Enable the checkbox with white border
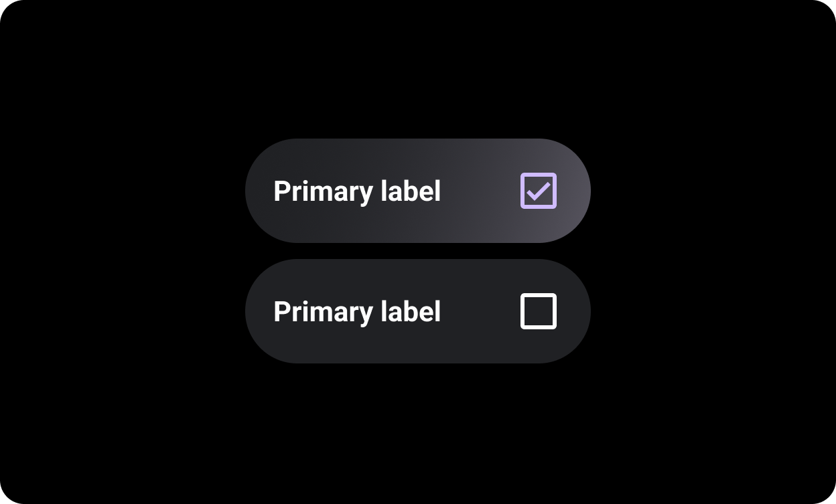Image resolution: width=836 pixels, height=504 pixels. (539, 311)
